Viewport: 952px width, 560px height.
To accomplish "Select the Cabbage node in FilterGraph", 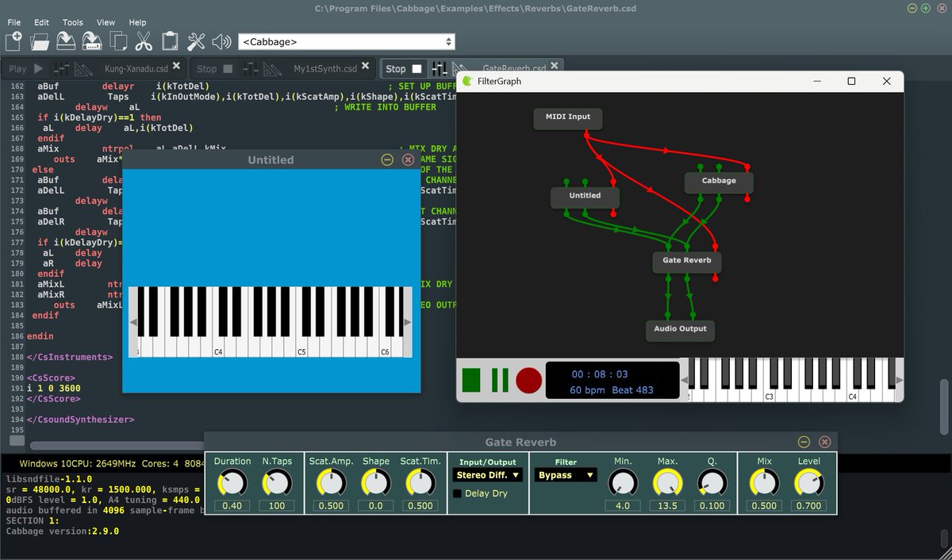I will pyautogui.click(x=719, y=182).
